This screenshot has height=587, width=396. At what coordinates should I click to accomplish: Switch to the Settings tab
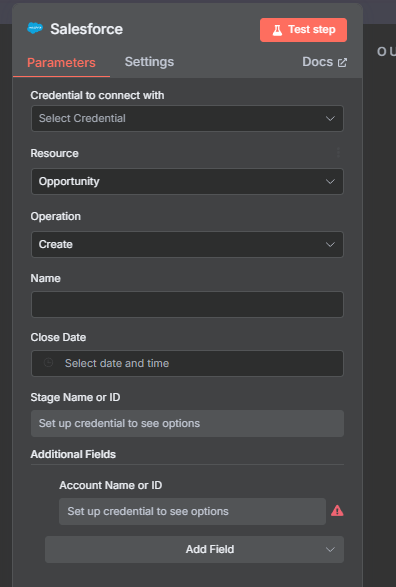(x=149, y=62)
